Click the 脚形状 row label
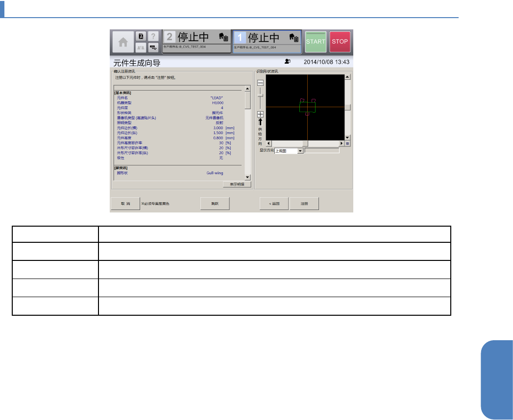Screen dimensions: 513x420 (122, 173)
